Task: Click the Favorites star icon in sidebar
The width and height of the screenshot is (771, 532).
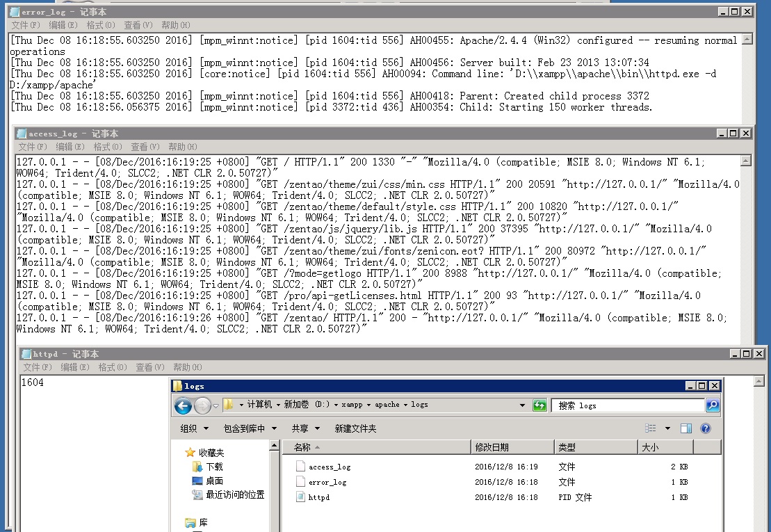Action: (190, 452)
